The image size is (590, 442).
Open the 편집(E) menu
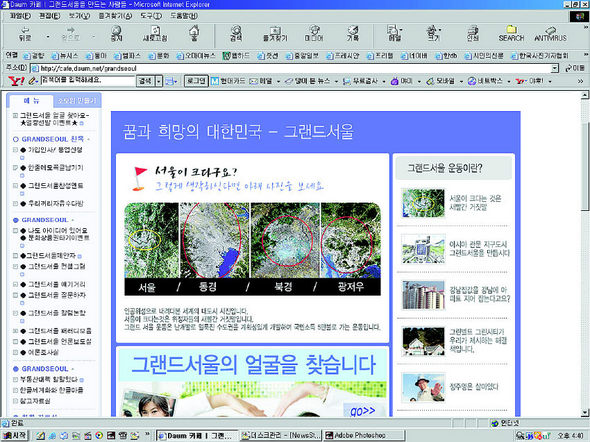click(x=49, y=16)
